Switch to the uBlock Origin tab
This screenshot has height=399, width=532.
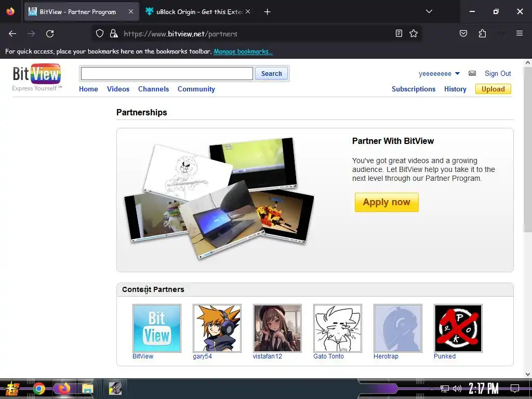(x=197, y=12)
